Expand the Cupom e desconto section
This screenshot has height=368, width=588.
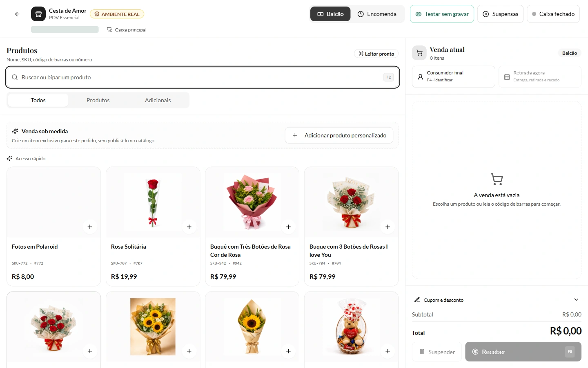[x=497, y=300]
